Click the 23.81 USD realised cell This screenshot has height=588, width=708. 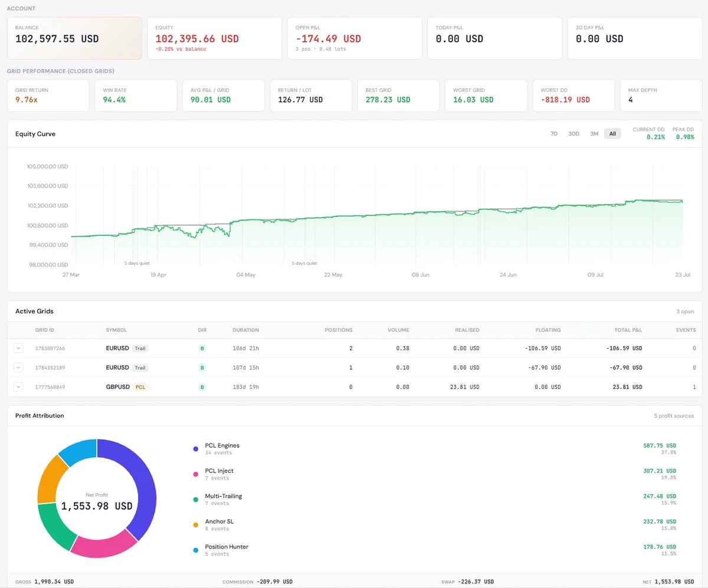click(465, 387)
